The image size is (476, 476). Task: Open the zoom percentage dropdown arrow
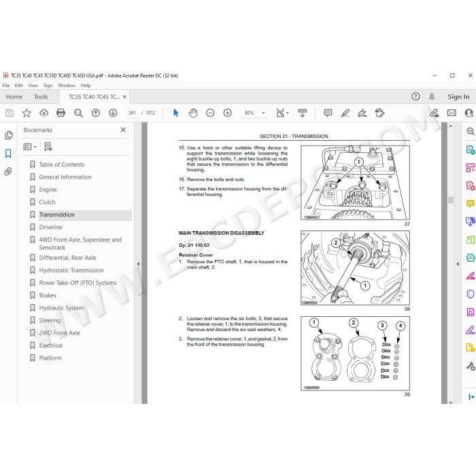point(264,113)
